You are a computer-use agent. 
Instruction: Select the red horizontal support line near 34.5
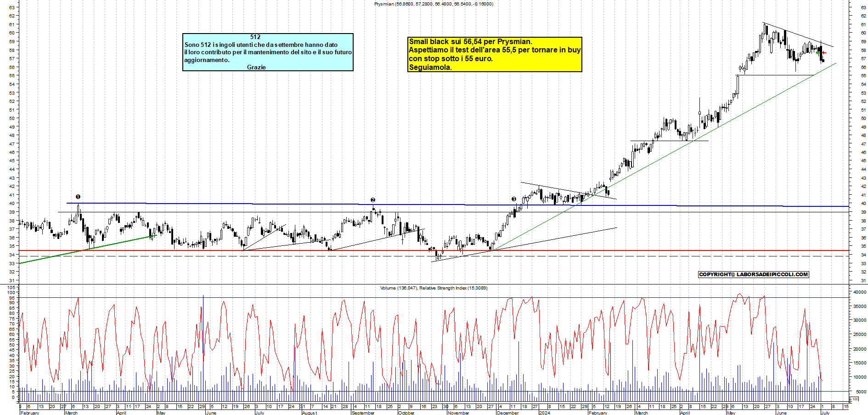click(434, 250)
